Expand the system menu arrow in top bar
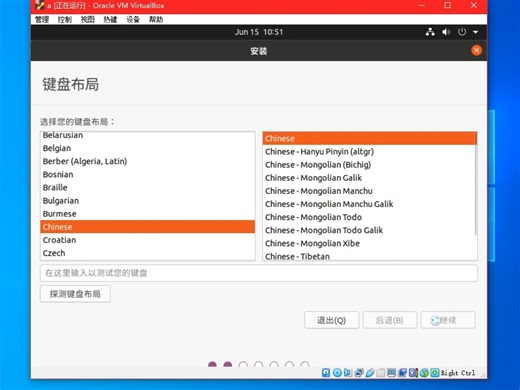520x390 pixels. coord(476,32)
